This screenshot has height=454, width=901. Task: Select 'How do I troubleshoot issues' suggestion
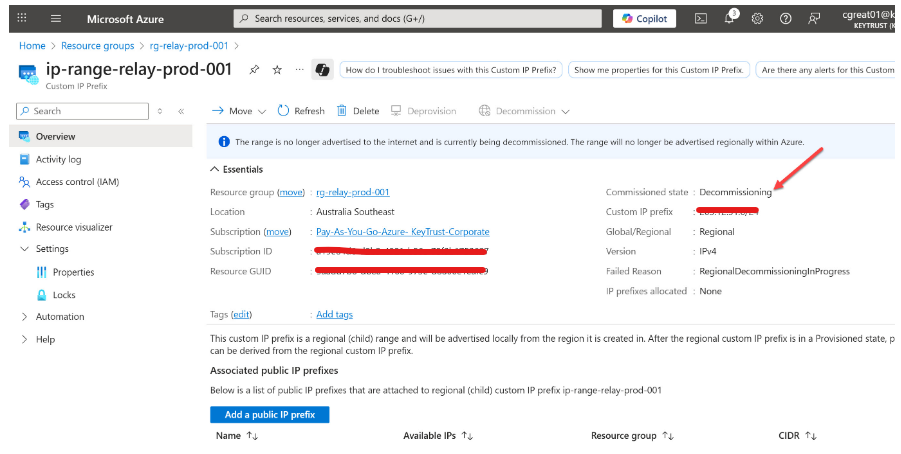451,70
